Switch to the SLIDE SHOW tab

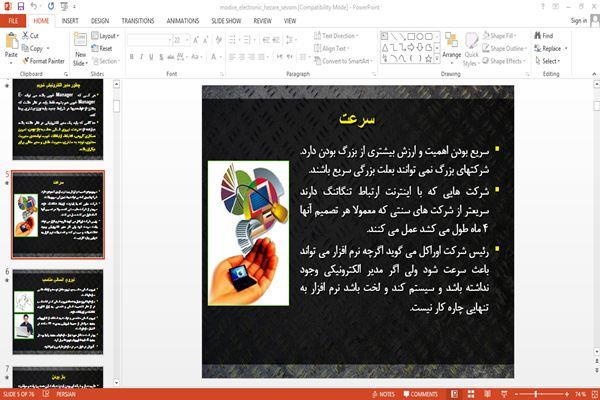pos(226,21)
